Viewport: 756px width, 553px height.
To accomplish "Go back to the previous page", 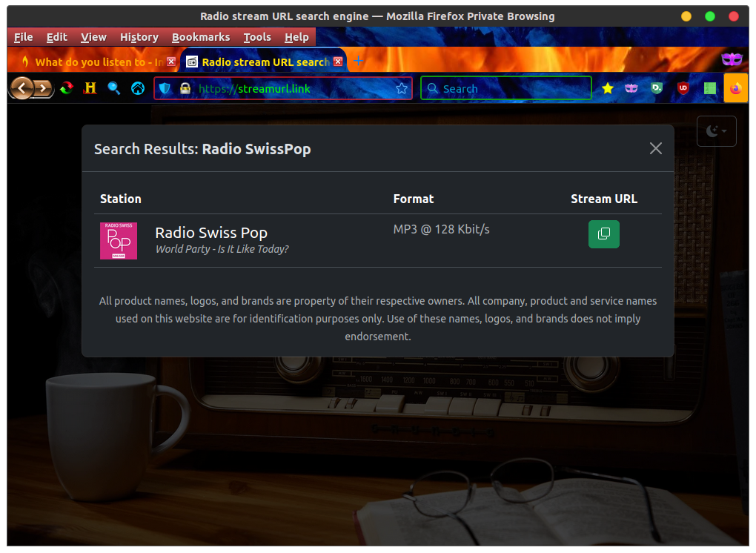I will 22,88.
